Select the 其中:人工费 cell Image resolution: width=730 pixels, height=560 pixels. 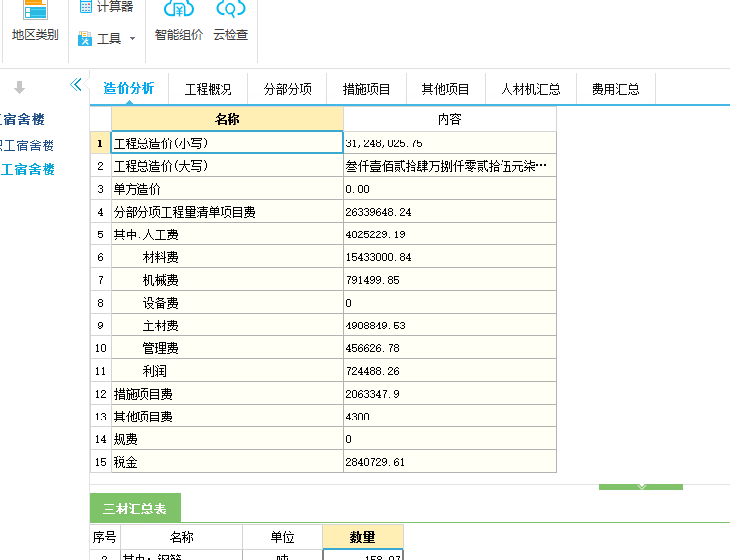(x=228, y=234)
